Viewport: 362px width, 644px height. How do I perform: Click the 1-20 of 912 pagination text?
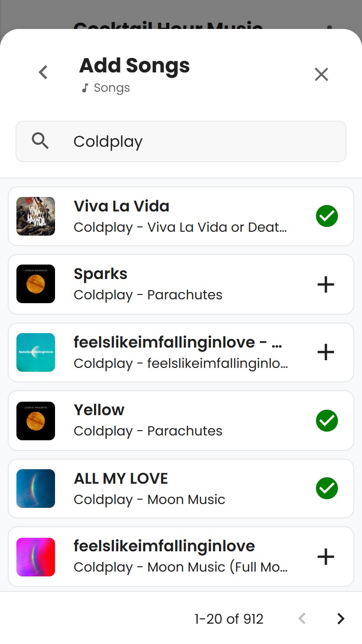pos(229,619)
